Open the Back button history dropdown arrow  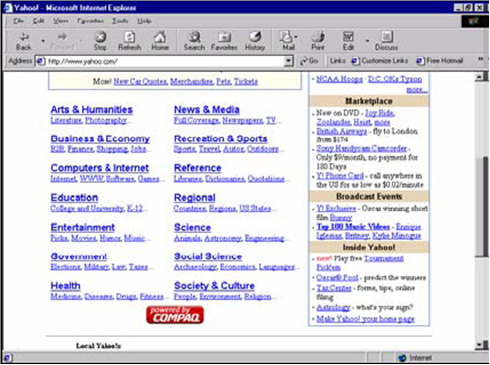pyautogui.click(x=43, y=41)
